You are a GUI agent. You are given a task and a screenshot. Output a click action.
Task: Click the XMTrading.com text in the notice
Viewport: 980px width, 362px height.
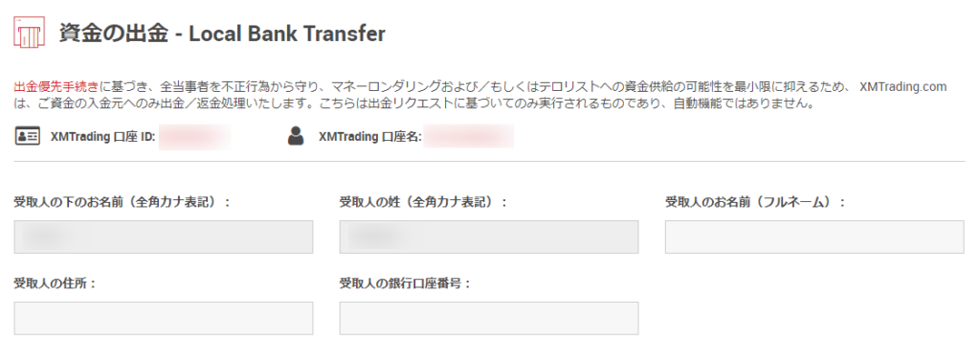click(903, 87)
